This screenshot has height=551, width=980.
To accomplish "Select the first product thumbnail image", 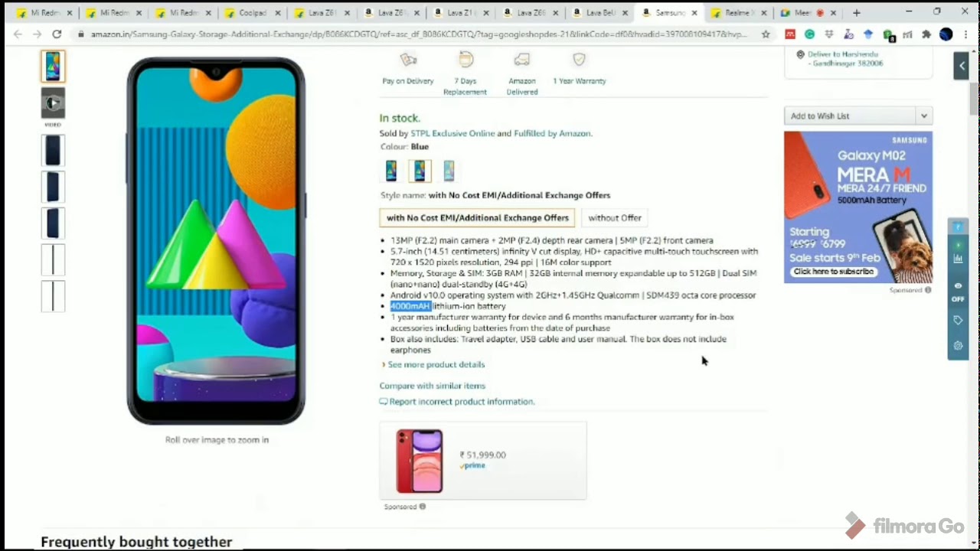I will point(53,67).
